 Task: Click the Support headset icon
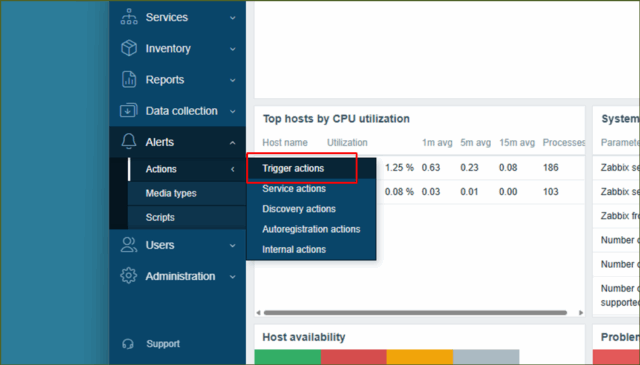pyautogui.click(x=128, y=344)
